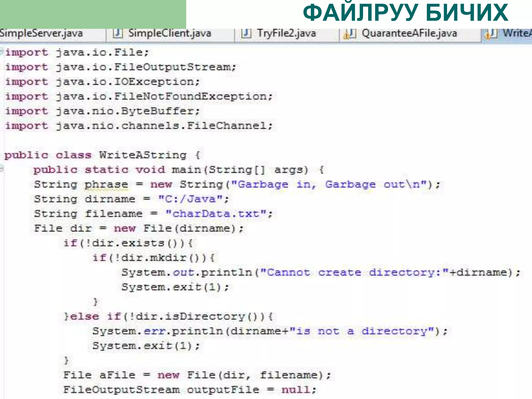This screenshot has width=532, height=399.
Task: Click the Java file icon on TryFile2.java tab
Action: pyautogui.click(x=246, y=34)
